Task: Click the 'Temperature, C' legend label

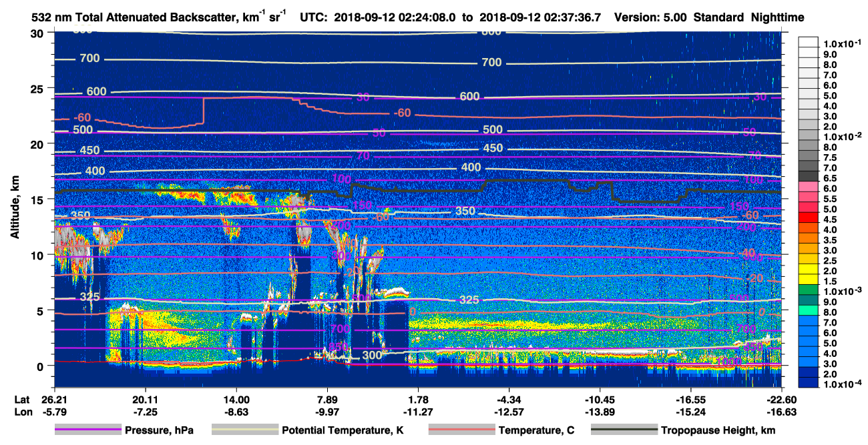Action: (x=536, y=430)
